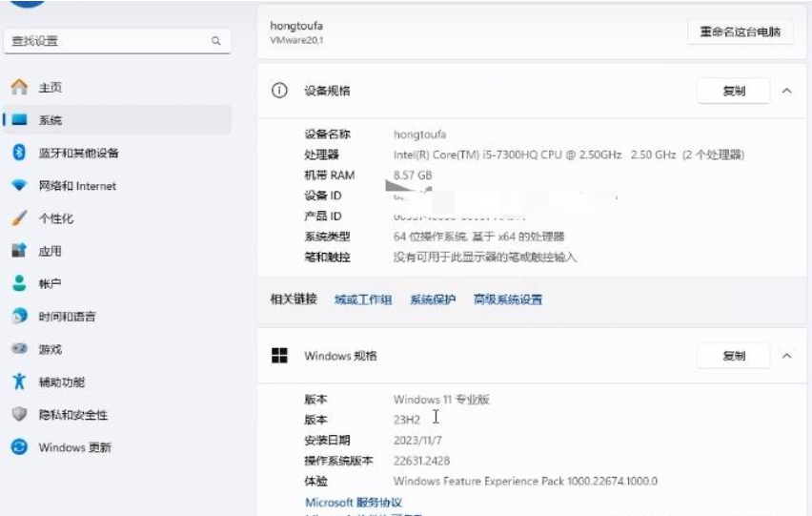Select the System (系统) monitor icon
Viewport: 812px width, 516px height.
click(19, 119)
